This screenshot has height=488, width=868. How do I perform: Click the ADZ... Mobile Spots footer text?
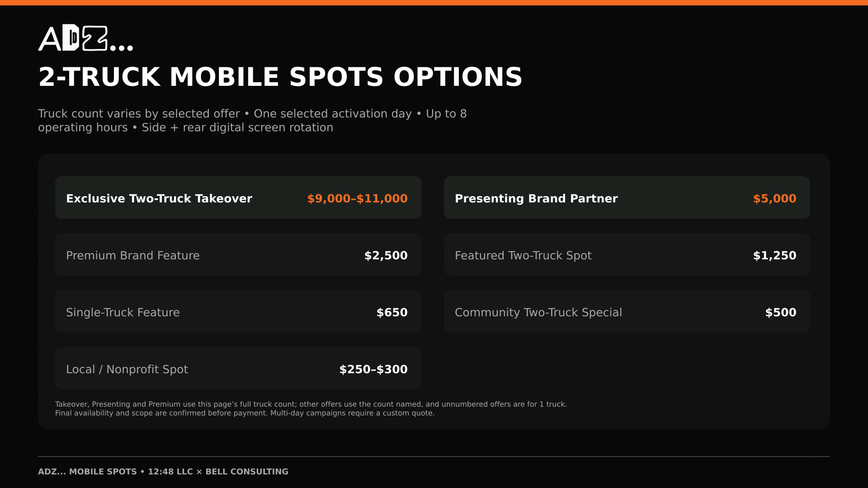[163, 471]
